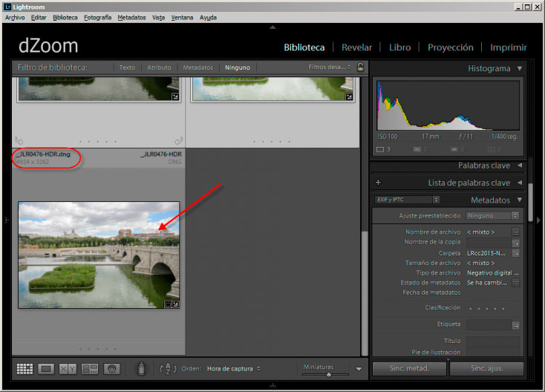Switch to Libro module
This screenshot has width=545, height=392.
[x=399, y=48]
